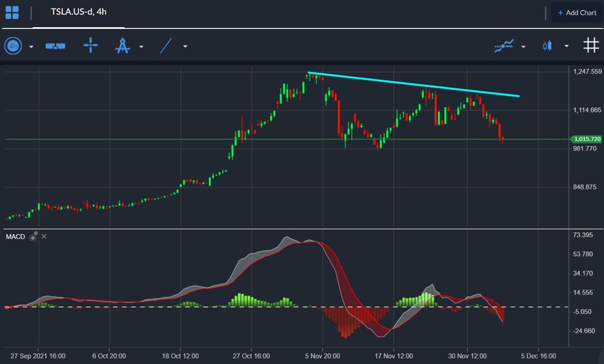Click the green 1,015.720 current price tag

[x=586, y=139]
